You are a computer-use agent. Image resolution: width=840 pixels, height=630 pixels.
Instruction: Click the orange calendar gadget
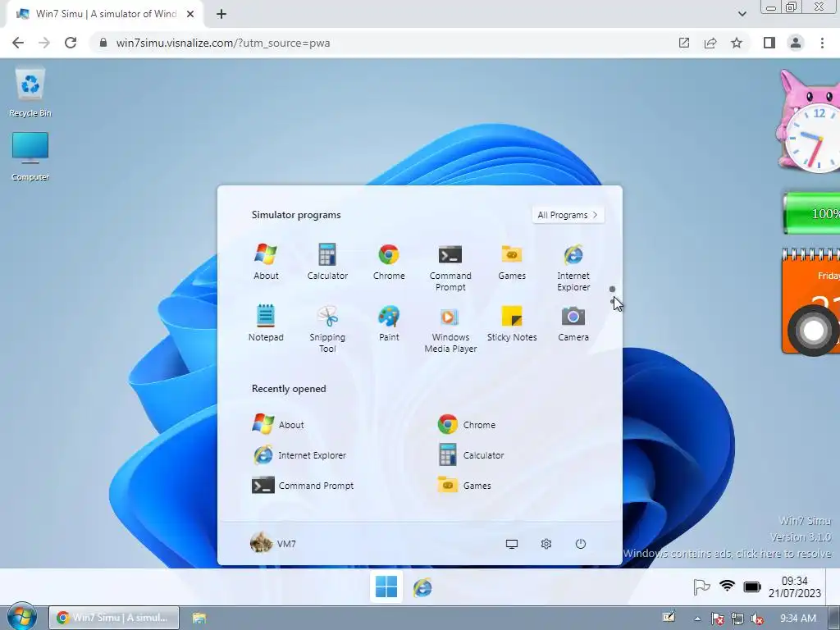811,300
